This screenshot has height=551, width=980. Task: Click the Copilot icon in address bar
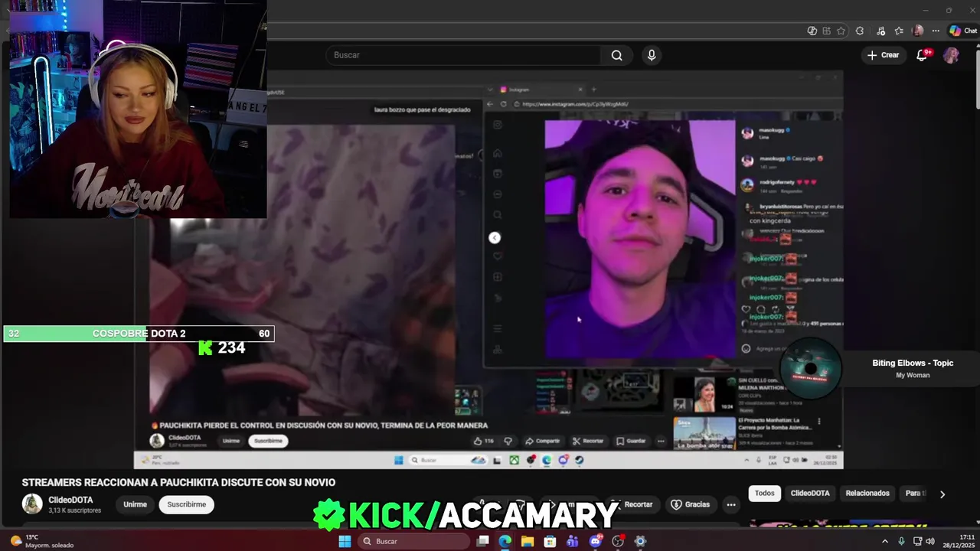pyautogui.click(x=812, y=31)
